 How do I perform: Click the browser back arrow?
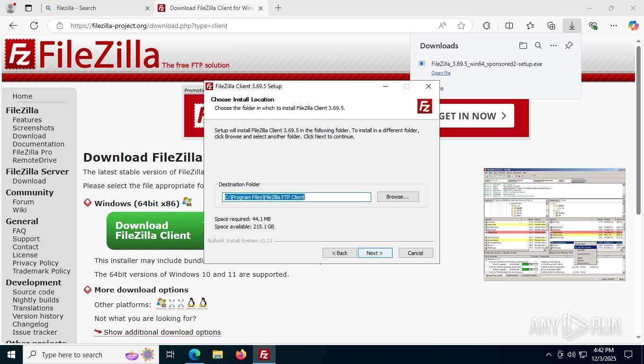(x=13, y=26)
